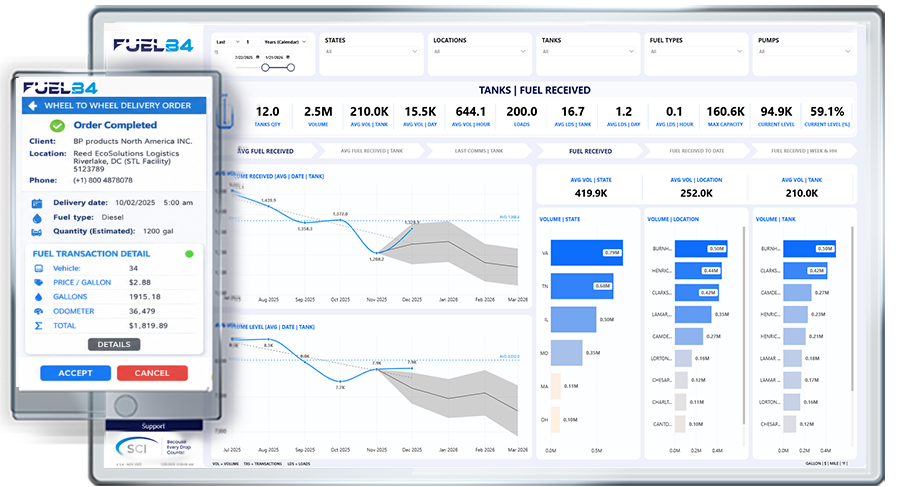Click the tank icon beside Quantity (Estimated)
The image size is (900, 487).
[37, 232]
